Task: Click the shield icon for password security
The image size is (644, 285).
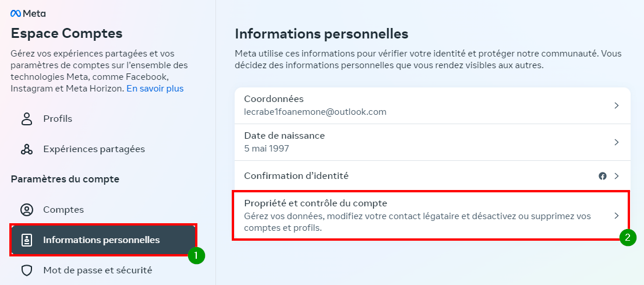Action: coord(27,270)
